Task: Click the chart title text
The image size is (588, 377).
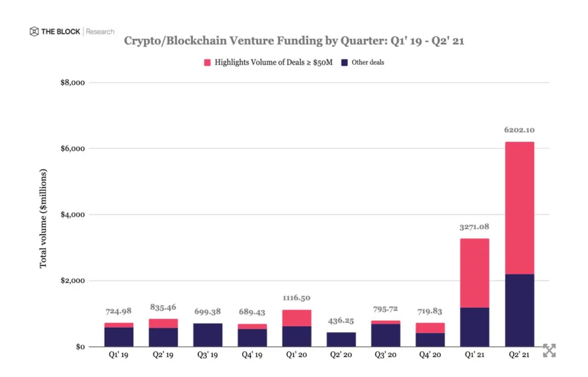Action: (x=294, y=41)
